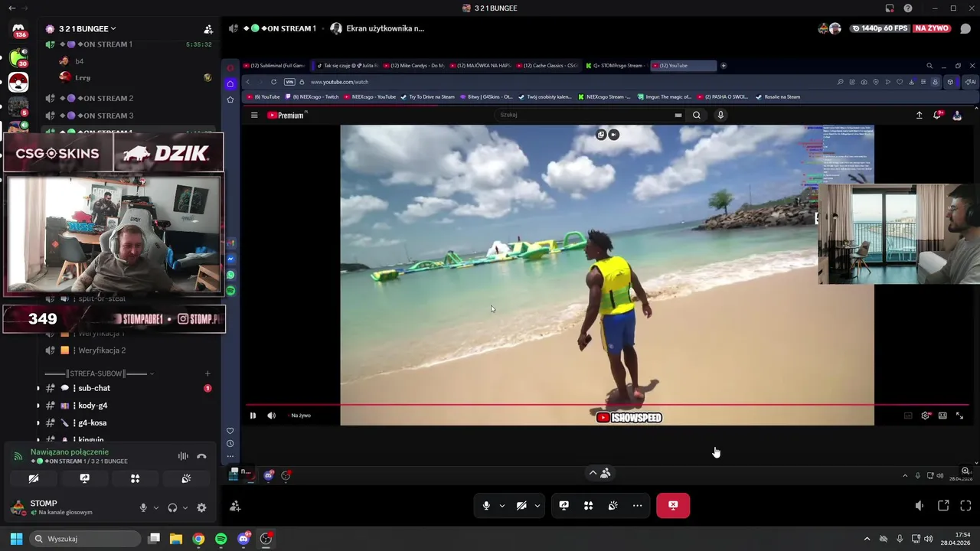This screenshot has width=980, height=551.
Task: Open the YouTube notifications bell
Action: (x=937, y=115)
